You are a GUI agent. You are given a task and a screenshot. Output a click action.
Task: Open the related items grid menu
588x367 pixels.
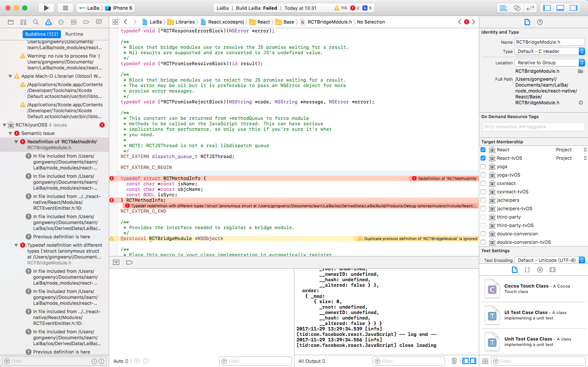click(115, 22)
